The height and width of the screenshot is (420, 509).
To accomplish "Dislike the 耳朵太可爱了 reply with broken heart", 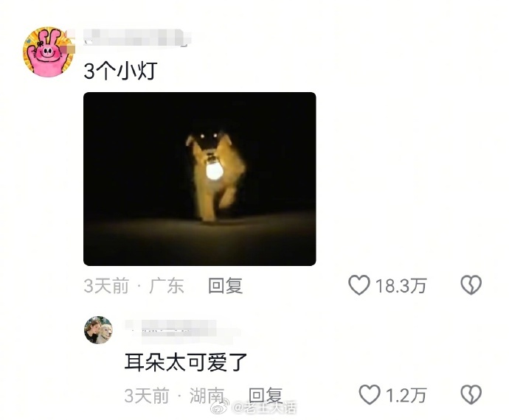I will coord(471,395).
